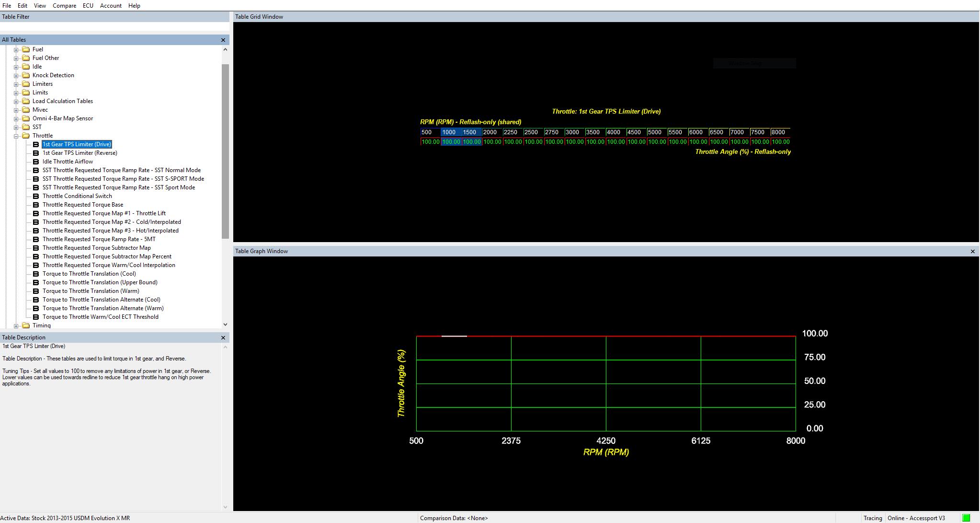Select the throttle value under 6500 RPM

pos(719,142)
